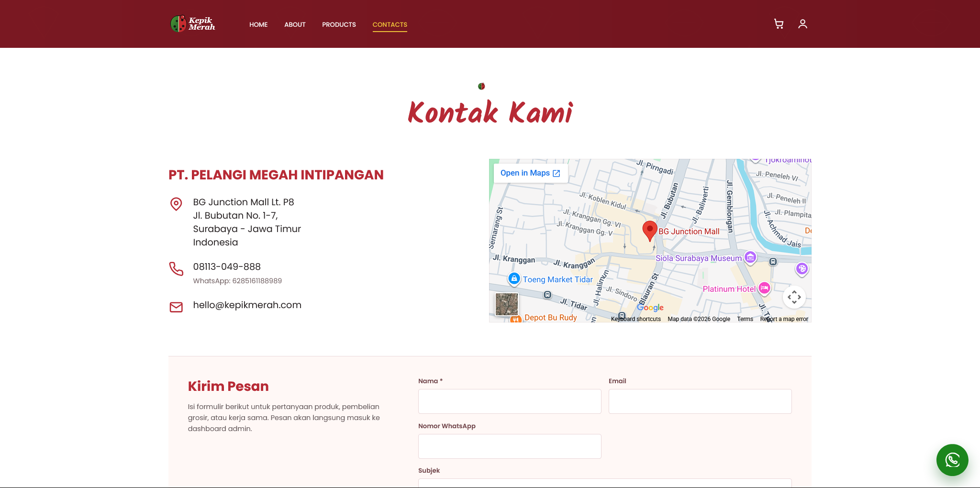The width and height of the screenshot is (980, 488).
Task: Open Keyboard shortcuts on the map
Action: (x=635, y=319)
